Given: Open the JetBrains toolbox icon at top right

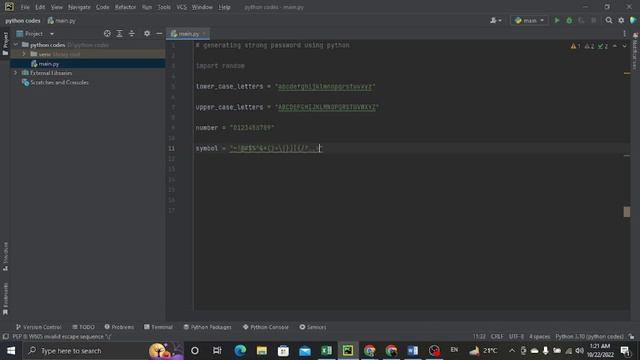Looking at the screenshot, I should pos(633,20).
